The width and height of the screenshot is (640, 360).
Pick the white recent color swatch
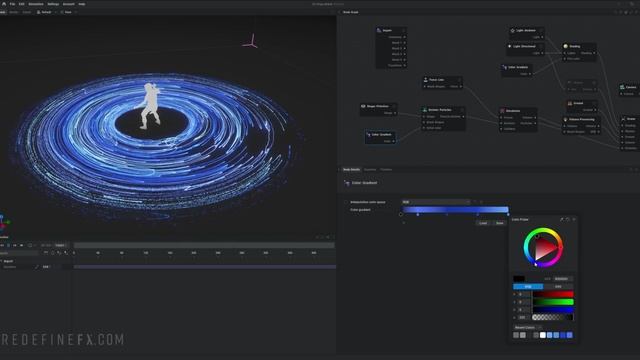[542, 335]
